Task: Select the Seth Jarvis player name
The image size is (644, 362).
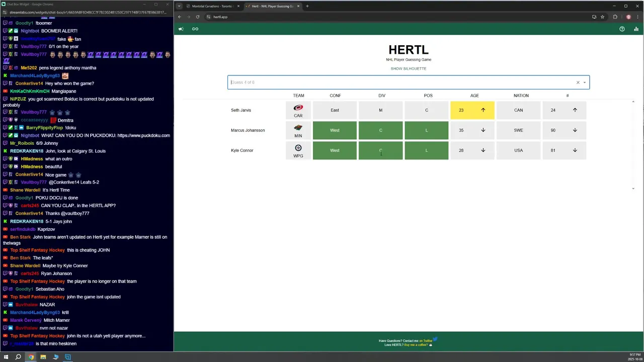Action: (x=240, y=110)
